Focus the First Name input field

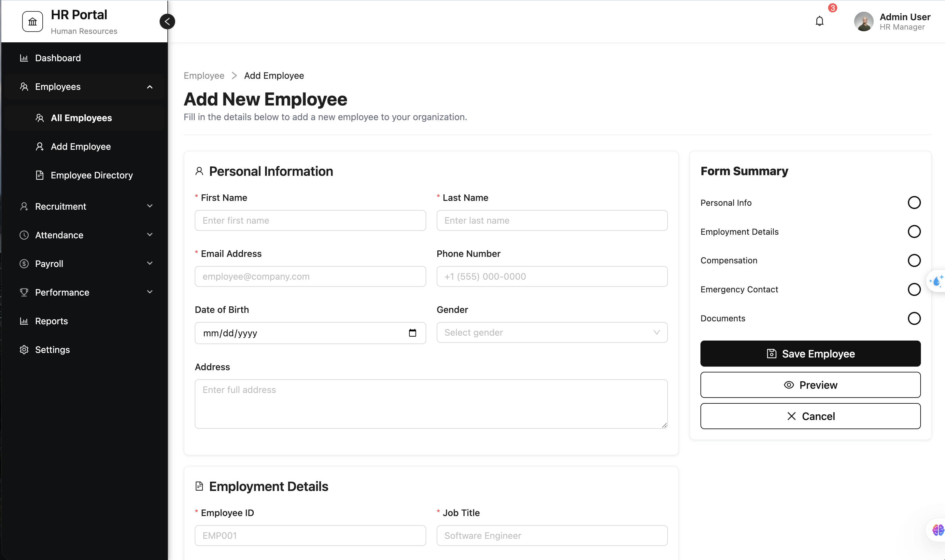tap(310, 220)
